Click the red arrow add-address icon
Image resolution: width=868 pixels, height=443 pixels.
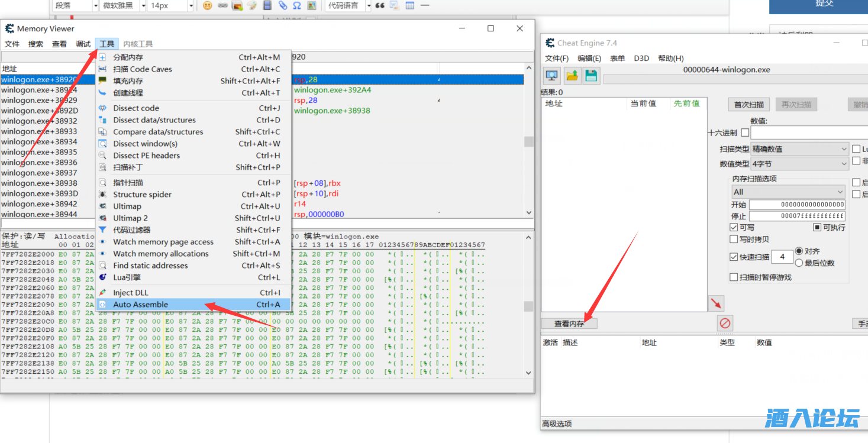click(x=716, y=303)
